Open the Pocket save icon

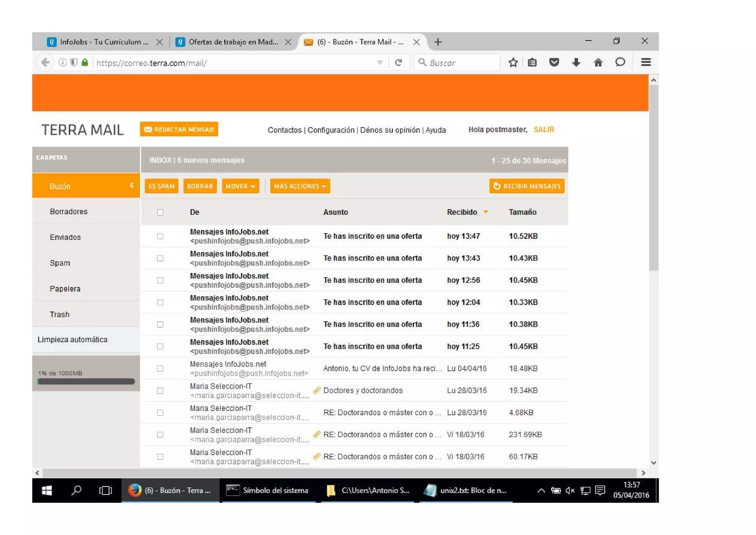coord(554,62)
